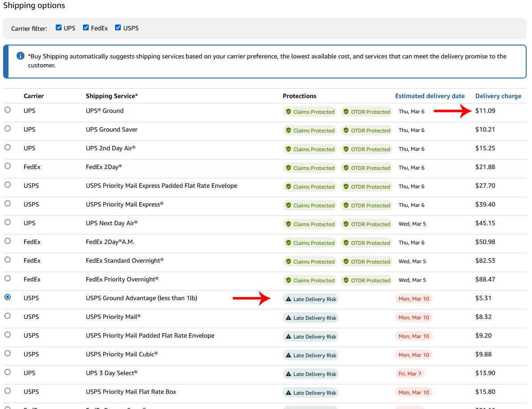Viewport: 532px width, 409px height.
Task: Click the OTDR Protected badge for FedEx Standard Overnight
Action: 367,261
